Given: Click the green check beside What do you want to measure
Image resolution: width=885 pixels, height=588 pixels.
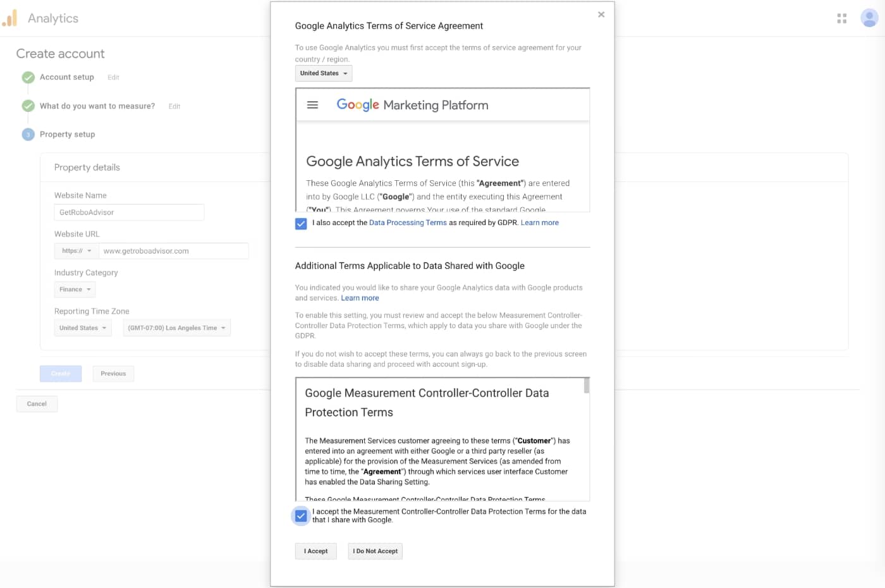Looking at the screenshot, I should 28,106.
